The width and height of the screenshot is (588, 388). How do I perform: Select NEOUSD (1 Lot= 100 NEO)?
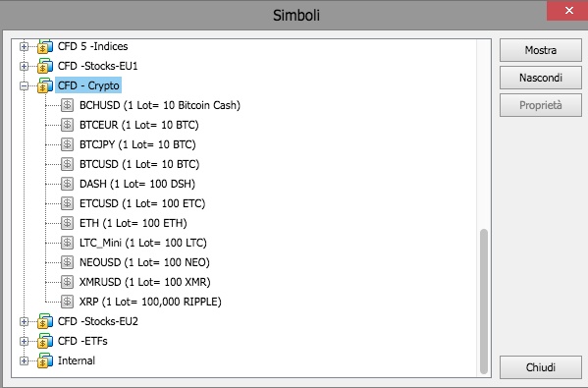click(x=144, y=262)
